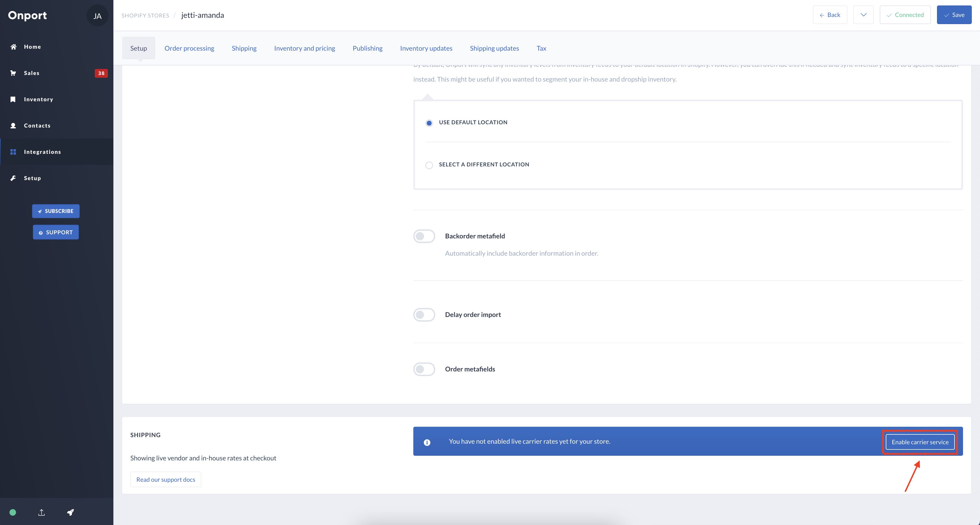
Task: Open the Integrations menu item
Action: (x=57, y=152)
